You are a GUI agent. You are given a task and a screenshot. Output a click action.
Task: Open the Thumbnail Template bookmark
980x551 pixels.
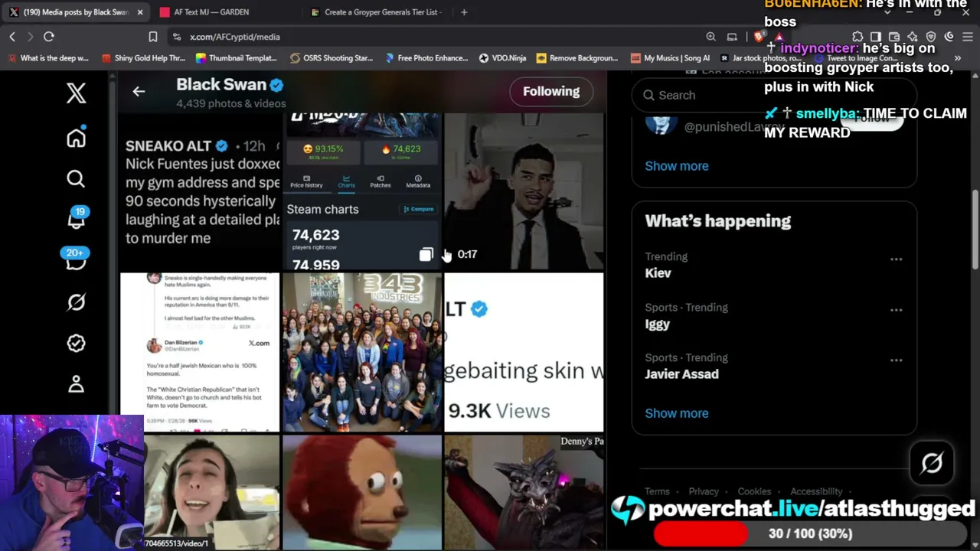click(x=237, y=58)
